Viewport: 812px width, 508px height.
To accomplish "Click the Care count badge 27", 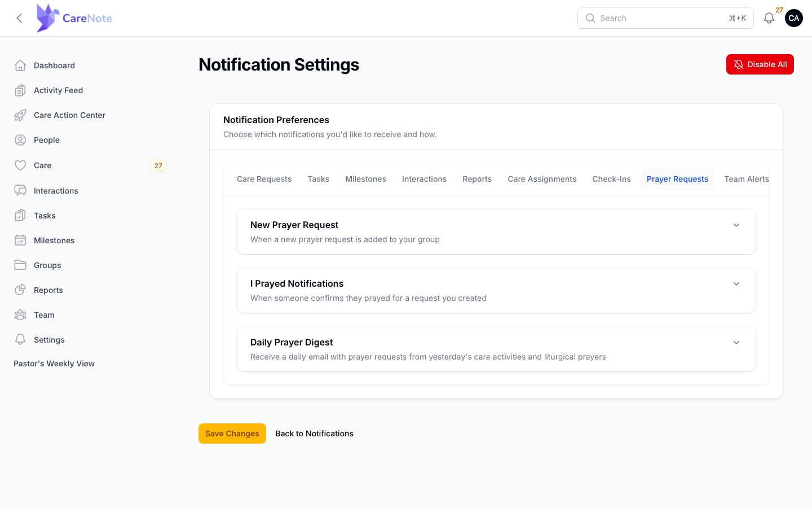I will coord(158,165).
